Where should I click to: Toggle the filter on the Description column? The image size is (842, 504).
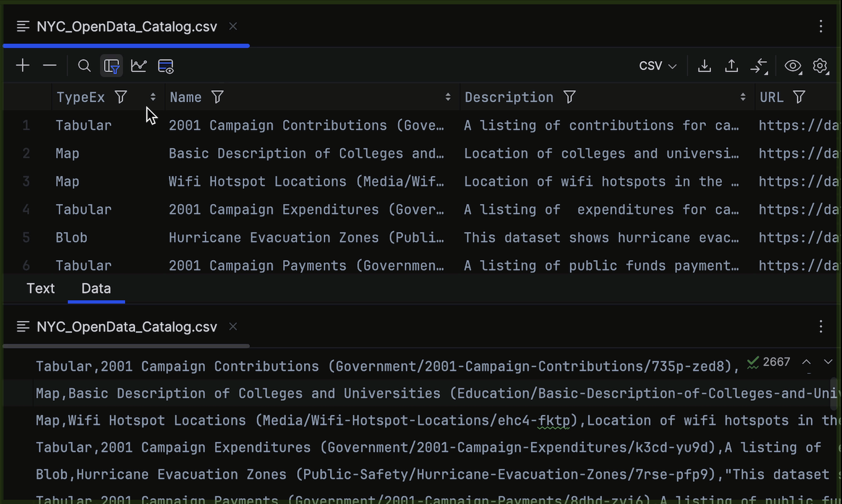(570, 97)
